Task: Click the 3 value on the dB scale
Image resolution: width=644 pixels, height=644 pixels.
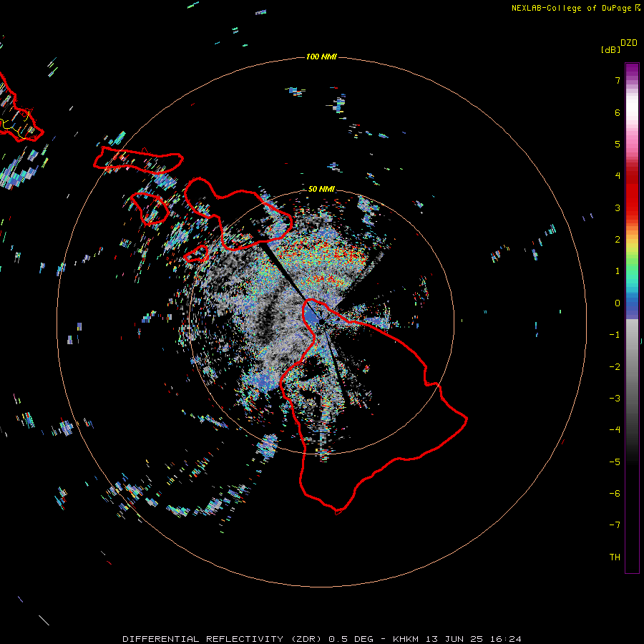Action: 618,208
